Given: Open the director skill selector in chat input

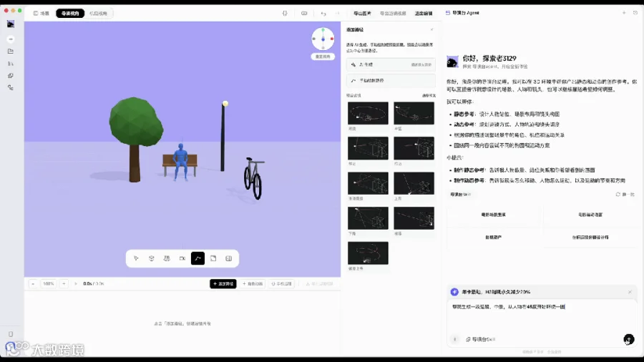Looking at the screenshot, I should point(480,339).
